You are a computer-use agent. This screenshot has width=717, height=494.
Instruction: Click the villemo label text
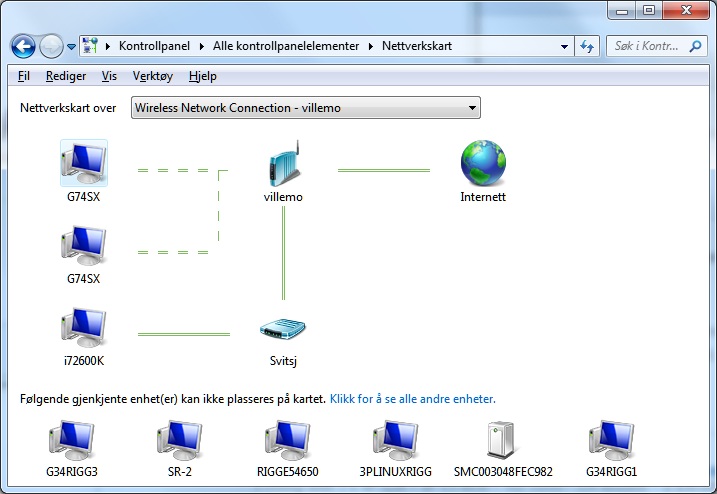coord(283,197)
